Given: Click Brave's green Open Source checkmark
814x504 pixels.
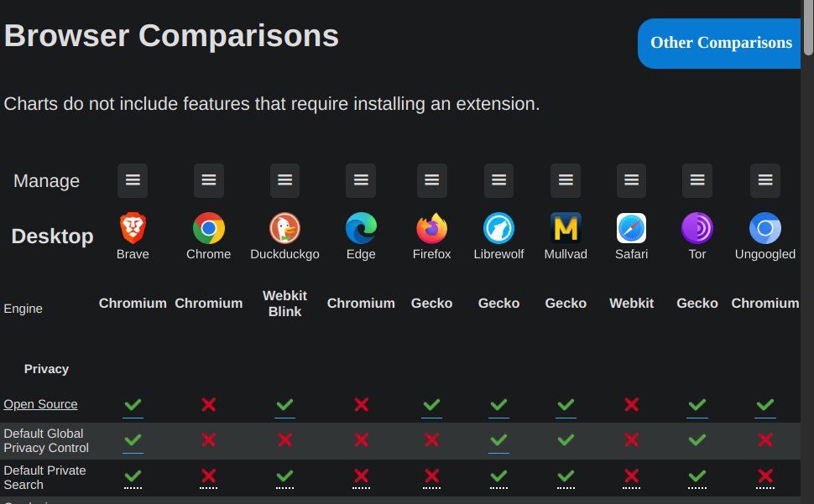Looking at the screenshot, I should tap(133, 404).
